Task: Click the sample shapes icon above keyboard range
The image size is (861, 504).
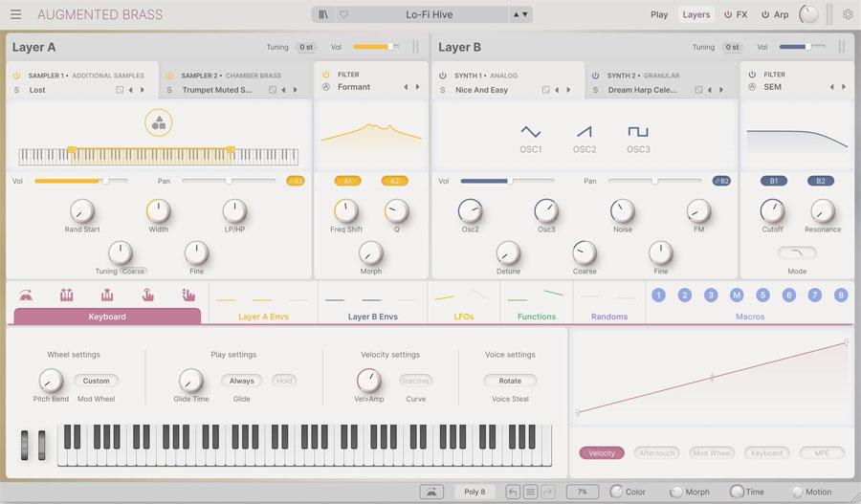Action: coord(159,122)
